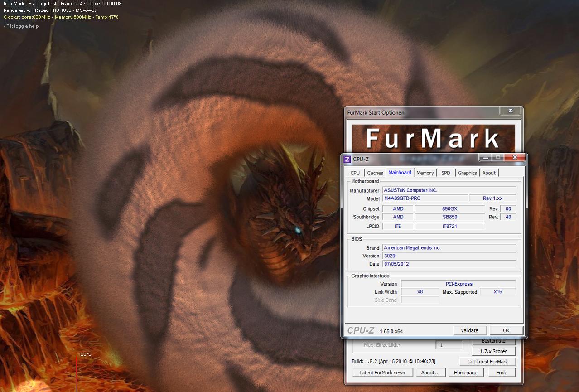Open the Memory tab
This screenshot has height=392, width=579.
point(425,173)
